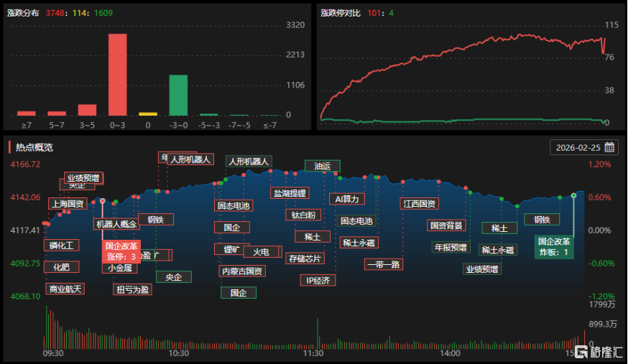Select the red-bordered 稀土 tag
Image resolution: width=628 pixels, height=364 pixels.
(x=313, y=236)
